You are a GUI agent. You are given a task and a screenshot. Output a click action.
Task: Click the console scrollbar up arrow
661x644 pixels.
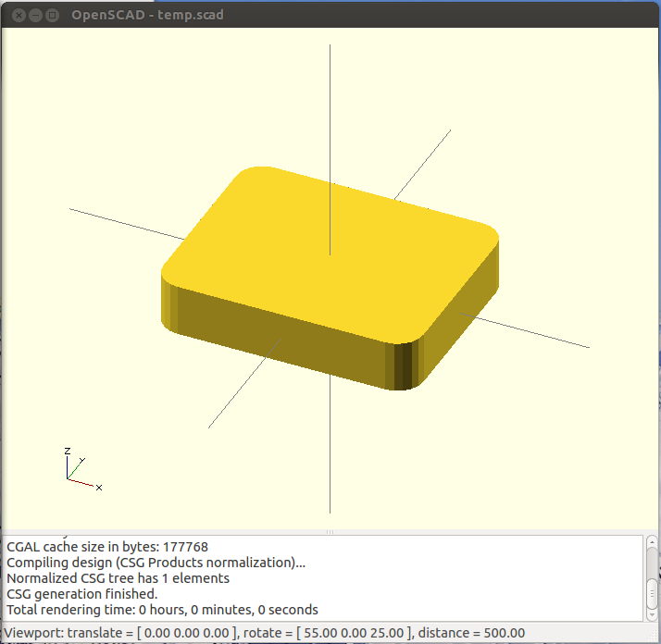653,541
